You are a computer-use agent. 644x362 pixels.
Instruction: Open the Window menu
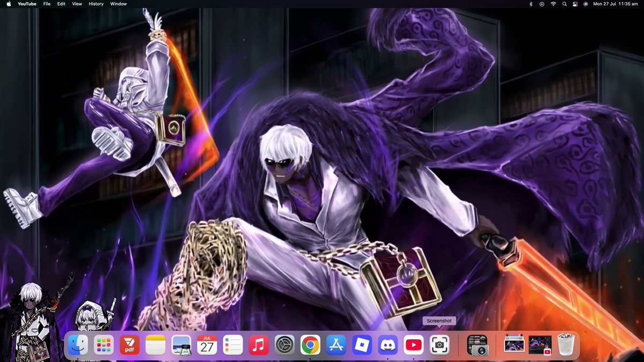pos(119,4)
